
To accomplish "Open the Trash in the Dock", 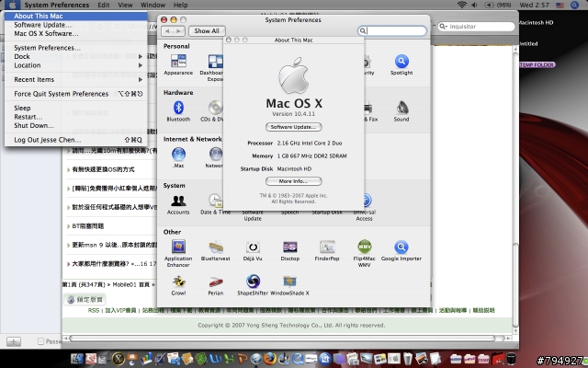I will [511, 359].
